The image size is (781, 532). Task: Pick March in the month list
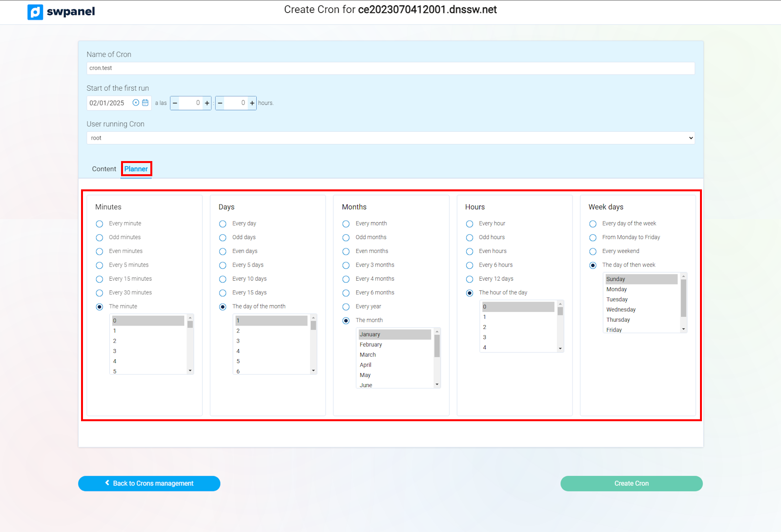click(368, 355)
